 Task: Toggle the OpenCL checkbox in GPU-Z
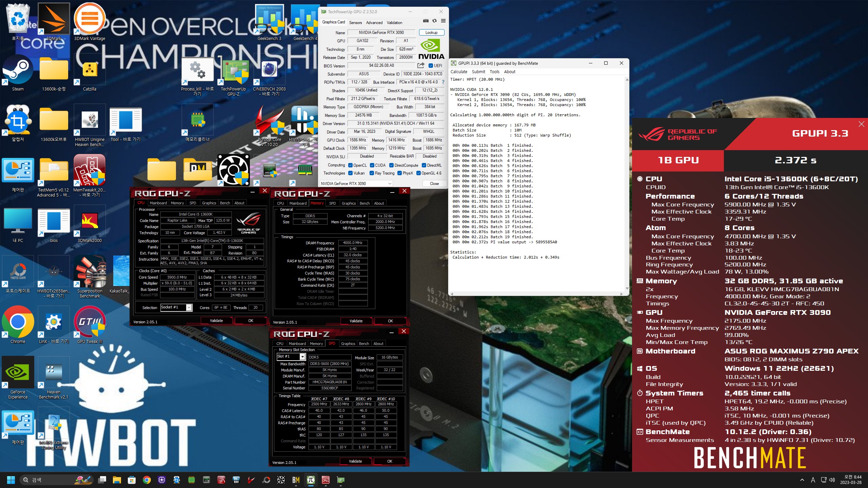coord(351,165)
